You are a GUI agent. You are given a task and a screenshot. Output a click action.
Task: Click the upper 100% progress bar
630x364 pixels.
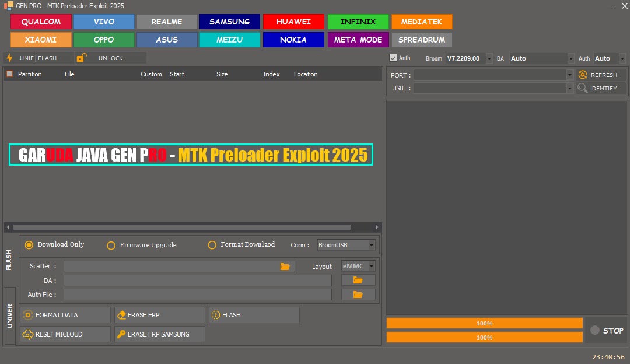485,323
